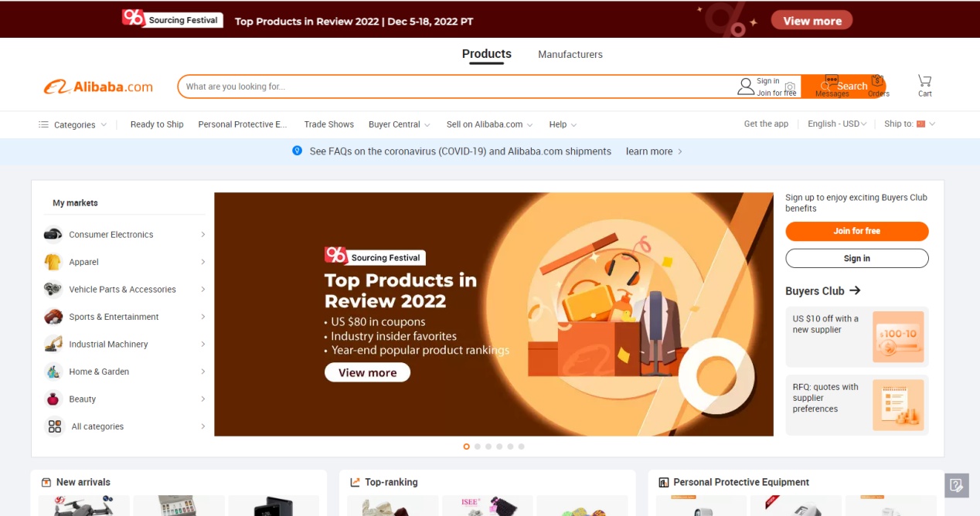
Task: Click View more in the hero banner
Action: pos(367,372)
